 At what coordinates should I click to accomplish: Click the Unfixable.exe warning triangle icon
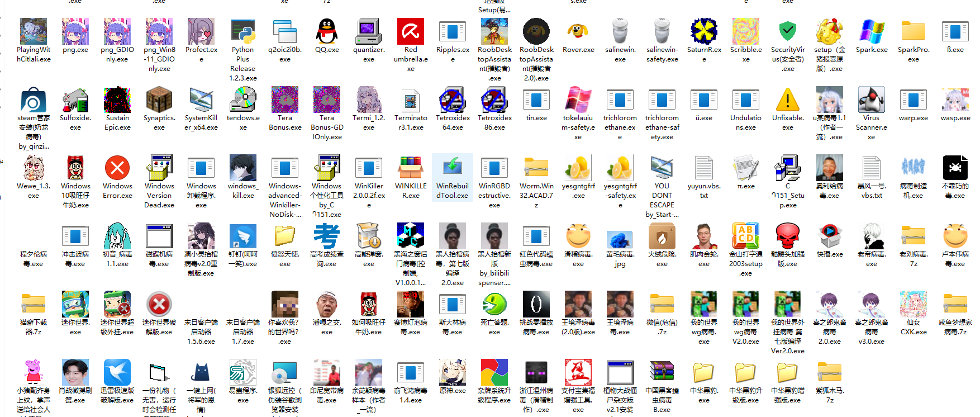(788, 100)
